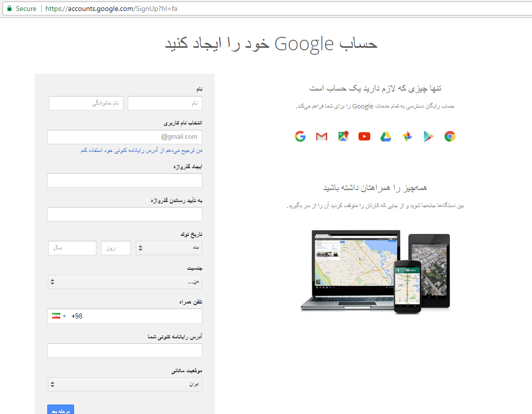
Task: Click the 'Secure' label in address bar
Action: pyautogui.click(x=26, y=8)
